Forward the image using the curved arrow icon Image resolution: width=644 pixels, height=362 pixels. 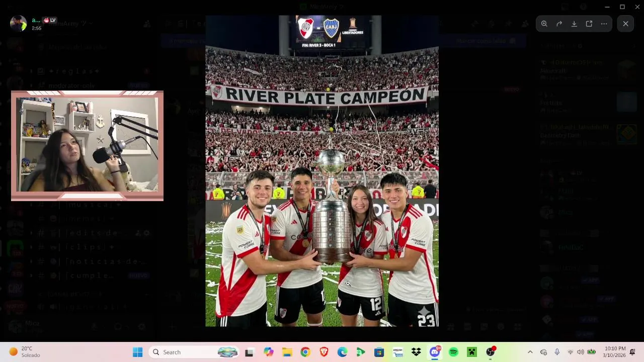point(559,24)
